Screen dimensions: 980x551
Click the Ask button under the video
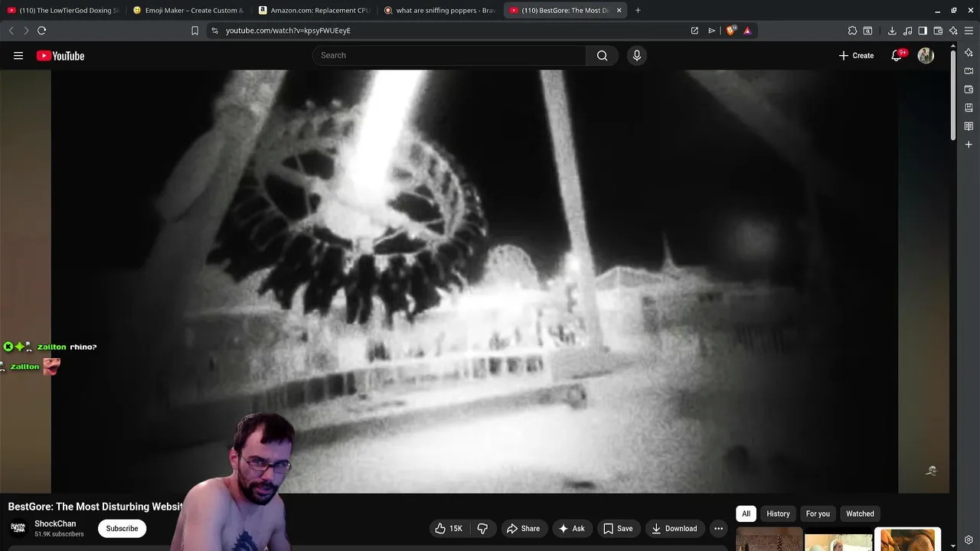point(571,529)
